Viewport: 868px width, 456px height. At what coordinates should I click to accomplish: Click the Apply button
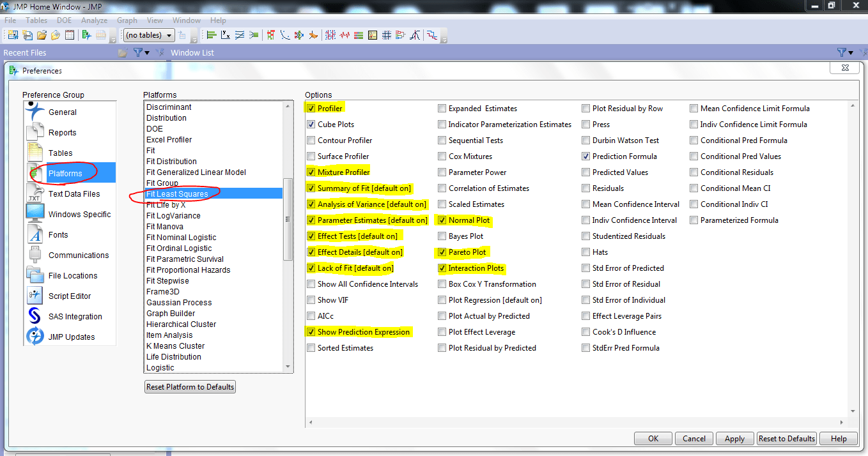734,439
